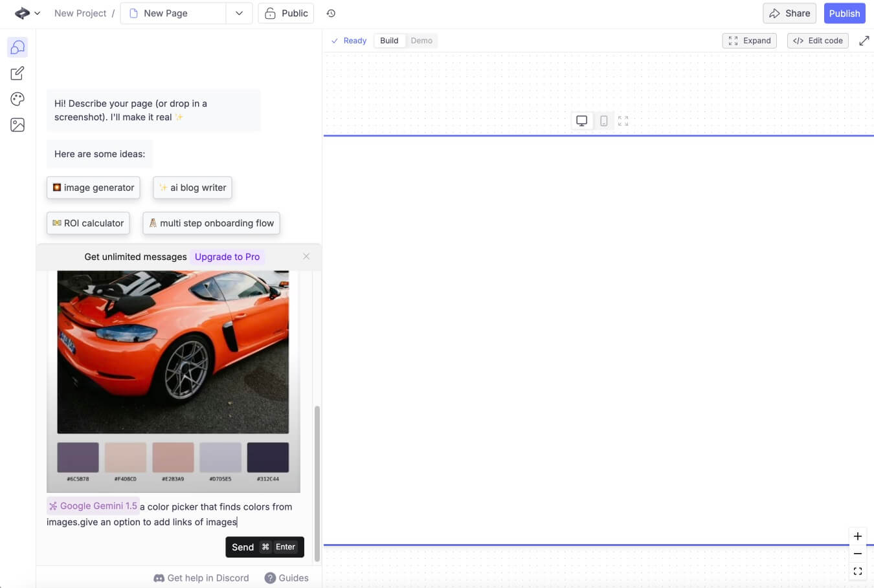Dismiss the unlimited messages banner
The image size is (874, 588).
point(306,257)
